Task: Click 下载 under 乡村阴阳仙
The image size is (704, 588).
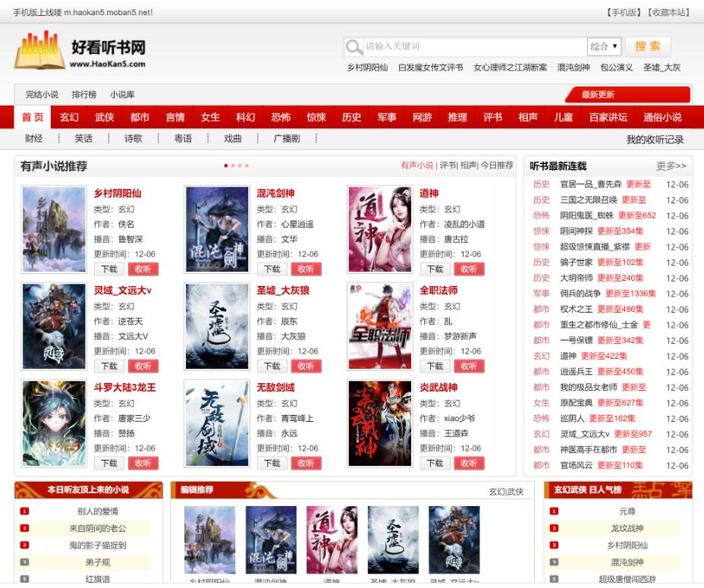Action: point(108,269)
